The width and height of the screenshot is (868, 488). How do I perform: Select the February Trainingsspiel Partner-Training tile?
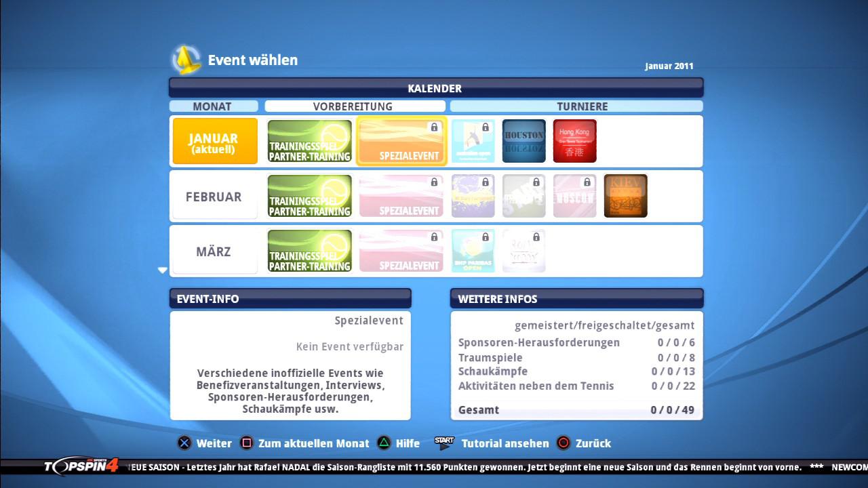tap(310, 196)
